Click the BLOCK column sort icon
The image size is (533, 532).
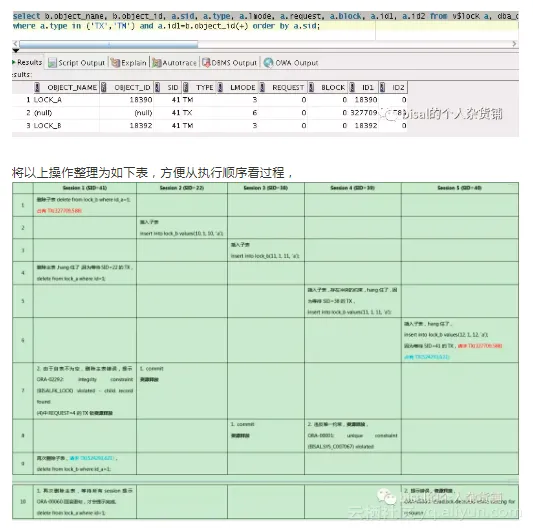point(311,87)
